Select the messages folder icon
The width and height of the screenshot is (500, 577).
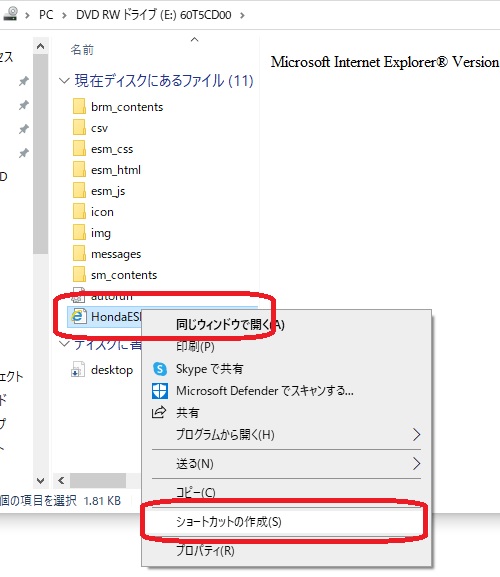coord(79,254)
